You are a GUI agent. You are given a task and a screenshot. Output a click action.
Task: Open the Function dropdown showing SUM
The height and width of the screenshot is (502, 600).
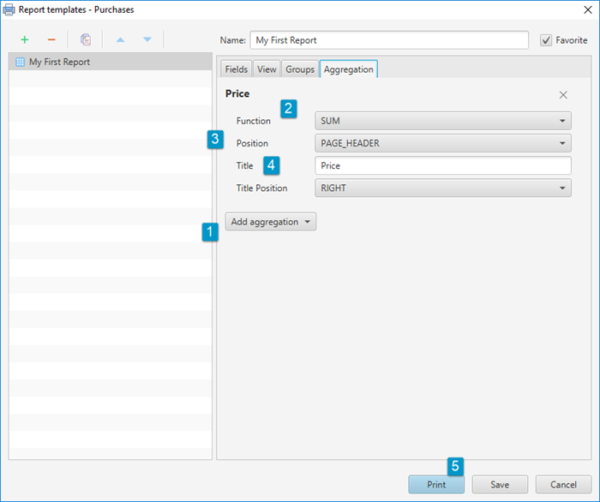(x=442, y=120)
